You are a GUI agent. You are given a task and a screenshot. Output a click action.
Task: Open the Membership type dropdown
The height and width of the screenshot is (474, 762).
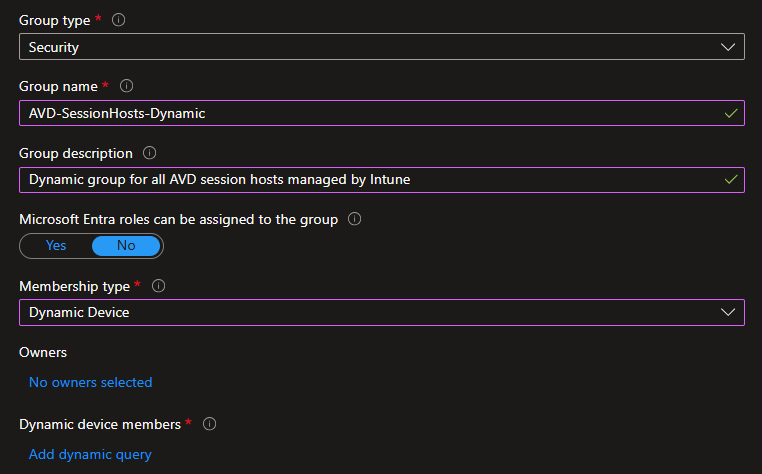coord(380,312)
